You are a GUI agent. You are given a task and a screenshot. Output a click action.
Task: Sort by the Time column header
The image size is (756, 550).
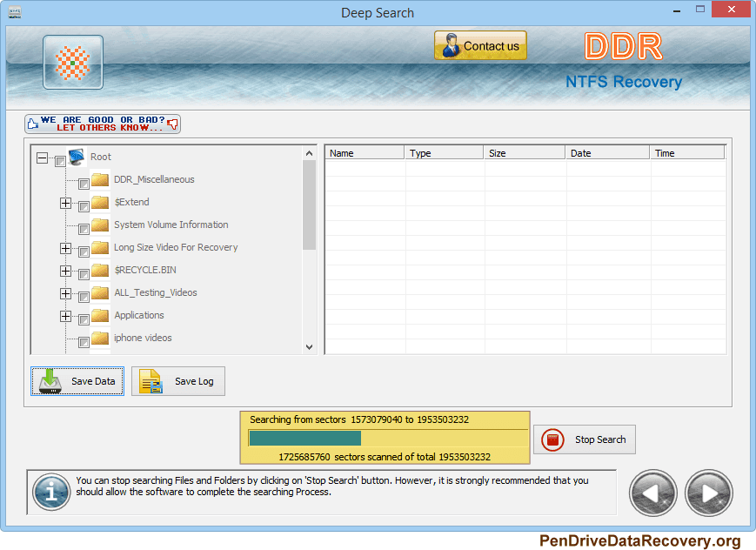point(687,153)
